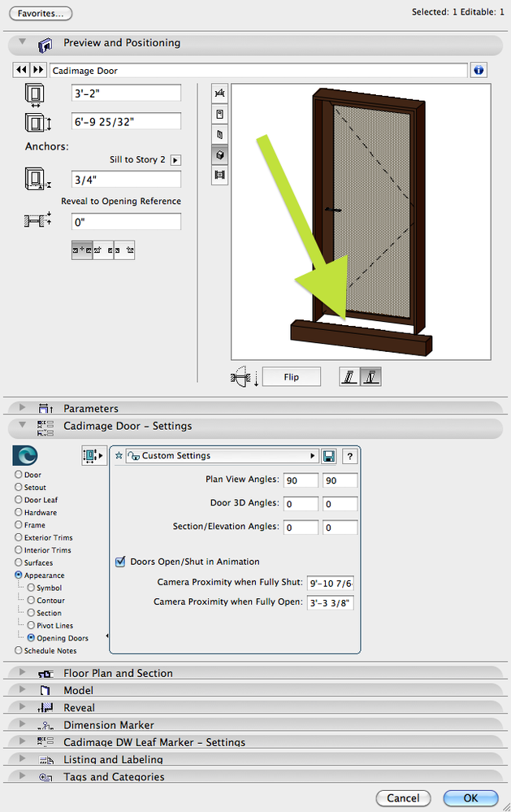Open the Sill to Story 2 arrow popup
The height and width of the screenshot is (812, 511).
coord(175,160)
